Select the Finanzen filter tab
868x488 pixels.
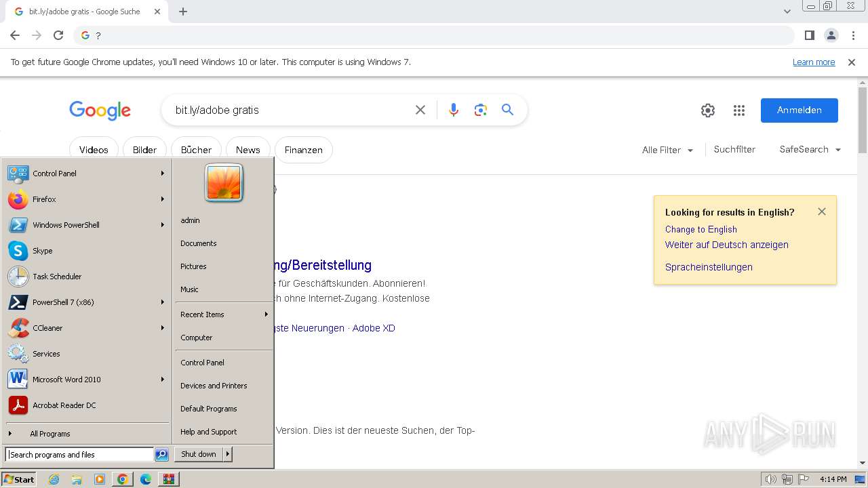304,150
